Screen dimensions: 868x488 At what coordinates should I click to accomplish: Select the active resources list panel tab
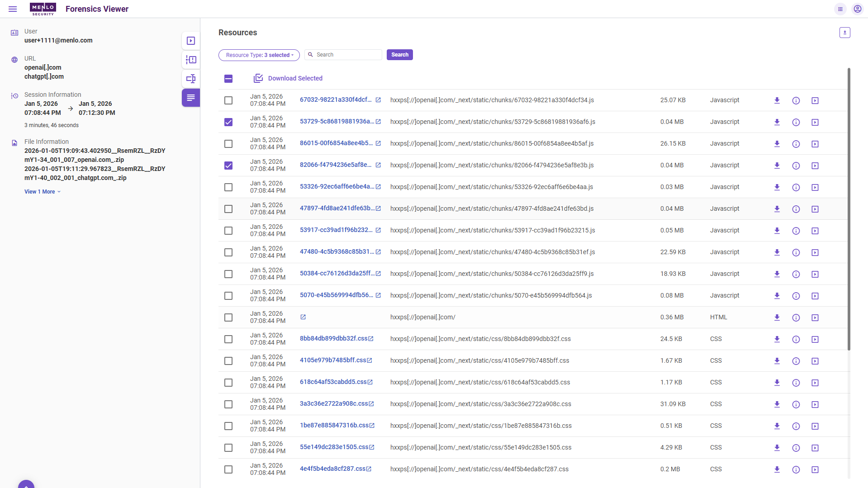pos(191,98)
